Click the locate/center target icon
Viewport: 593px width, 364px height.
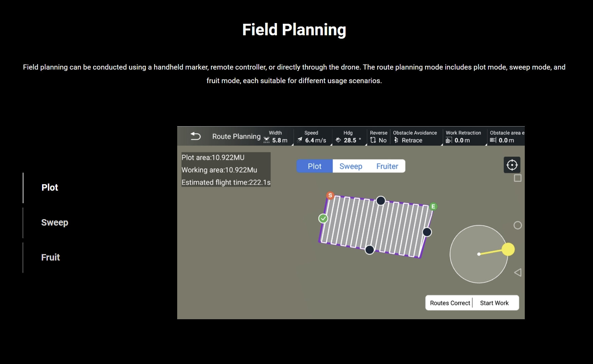(x=511, y=165)
